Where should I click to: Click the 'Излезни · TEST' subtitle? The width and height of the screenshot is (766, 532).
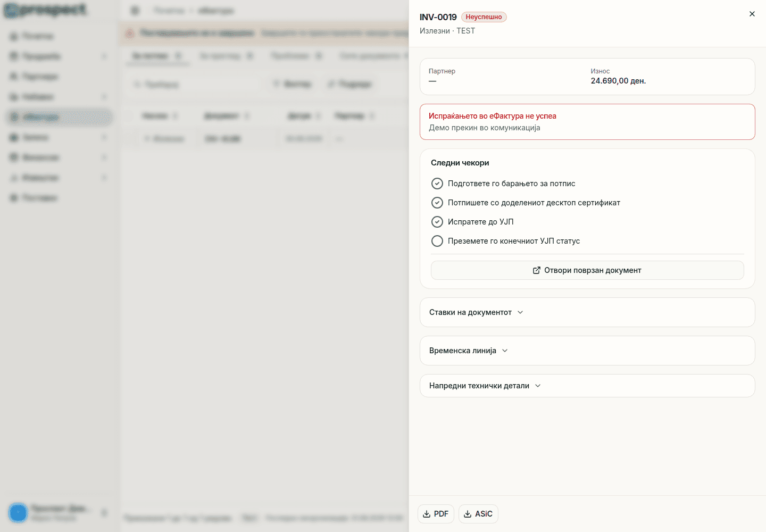tap(447, 31)
